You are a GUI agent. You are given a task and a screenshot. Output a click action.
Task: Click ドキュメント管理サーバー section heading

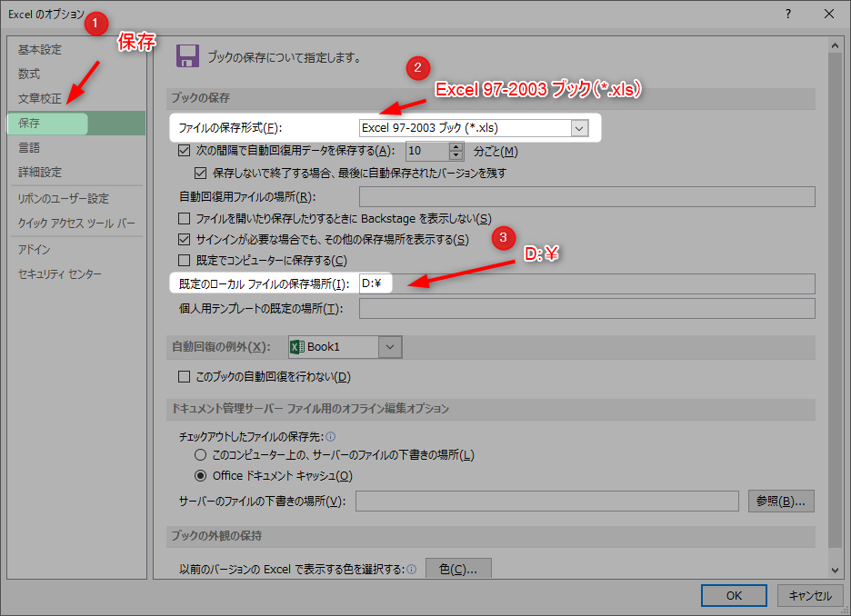click(x=310, y=409)
